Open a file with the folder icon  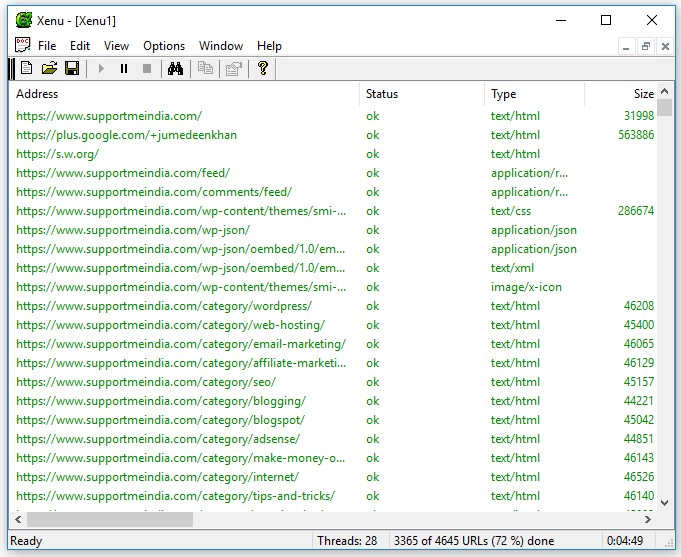[49, 69]
